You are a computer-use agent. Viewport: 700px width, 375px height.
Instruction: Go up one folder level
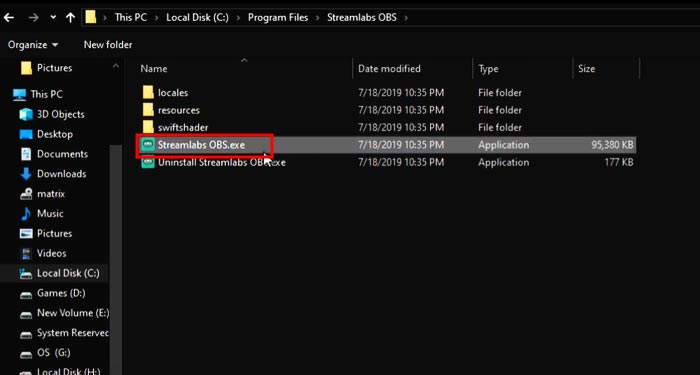click(71, 18)
